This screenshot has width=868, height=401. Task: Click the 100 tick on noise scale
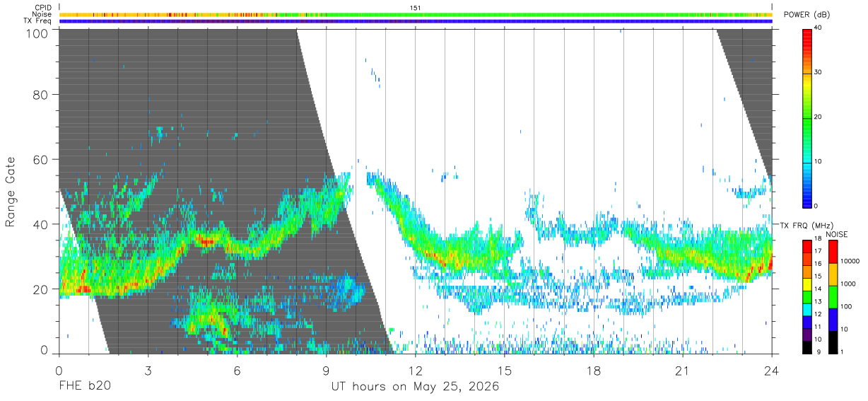(x=846, y=307)
